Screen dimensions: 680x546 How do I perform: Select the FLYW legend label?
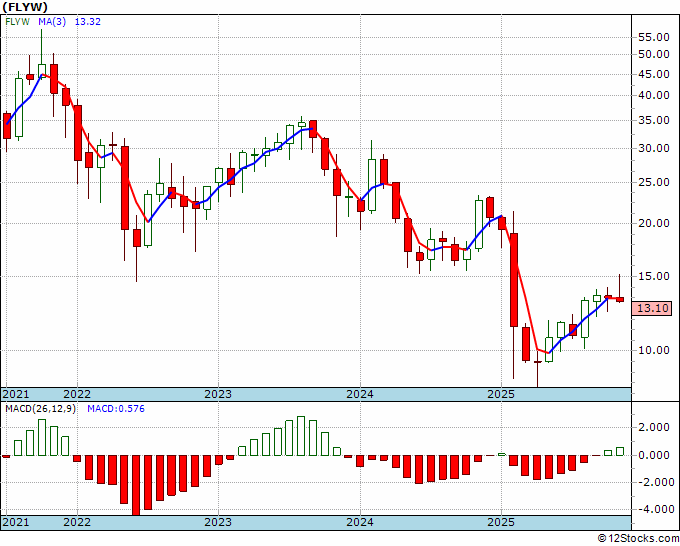[17, 22]
